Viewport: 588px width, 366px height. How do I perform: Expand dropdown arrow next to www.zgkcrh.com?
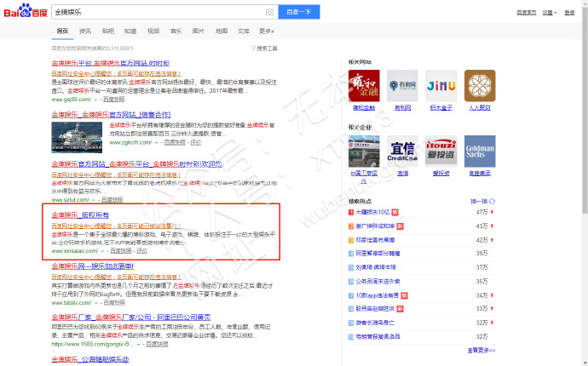coord(157,143)
